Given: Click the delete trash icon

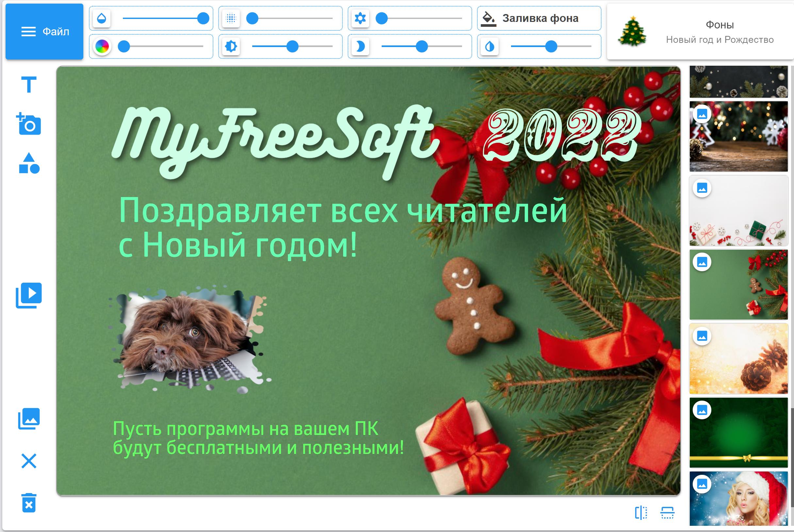Looking at the screenshot, I should click(29, 503).
